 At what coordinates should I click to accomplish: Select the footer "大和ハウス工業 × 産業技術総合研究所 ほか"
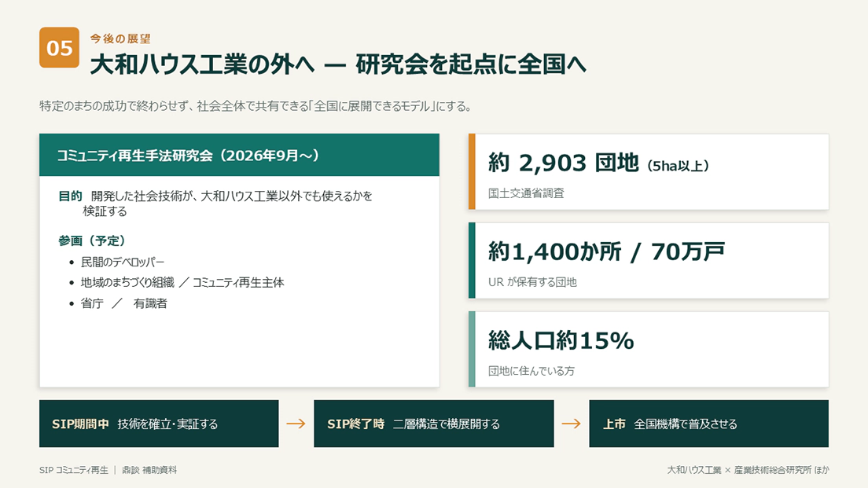(x=748, y=470)
